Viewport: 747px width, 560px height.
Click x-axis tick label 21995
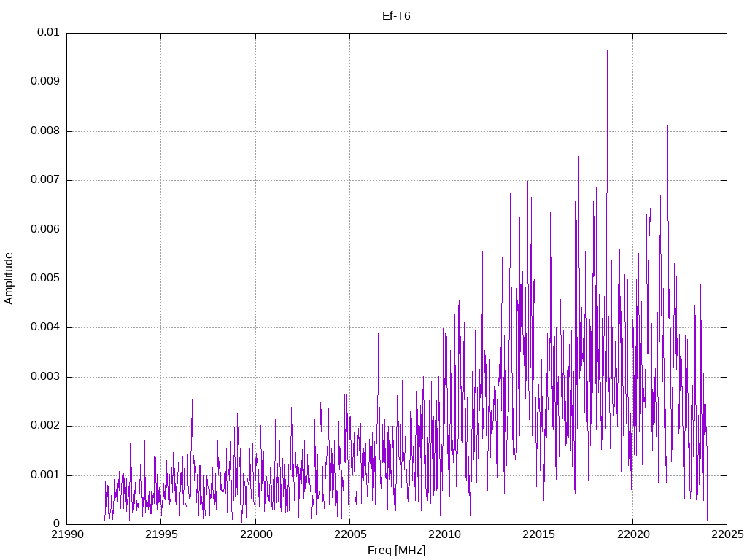tap(161, 534)
